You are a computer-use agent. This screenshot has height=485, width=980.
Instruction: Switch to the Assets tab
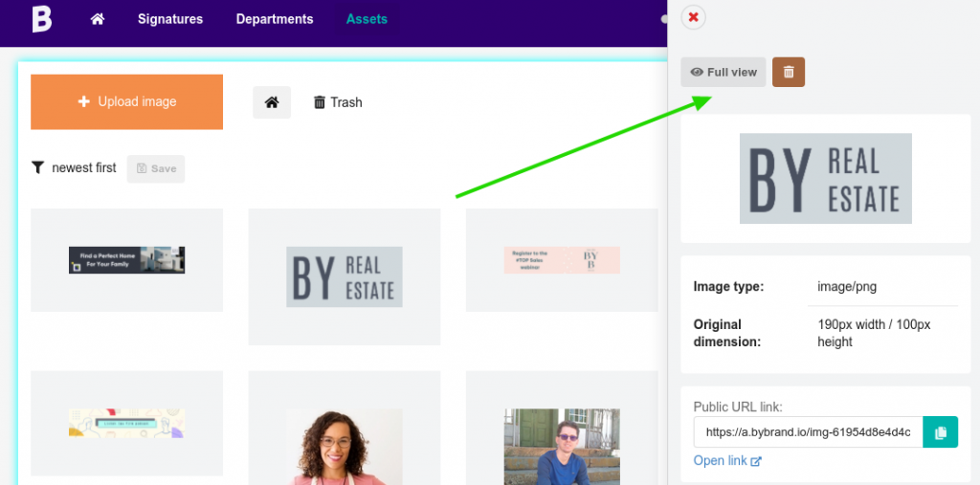pyautogui.click(x=367, y=19)
